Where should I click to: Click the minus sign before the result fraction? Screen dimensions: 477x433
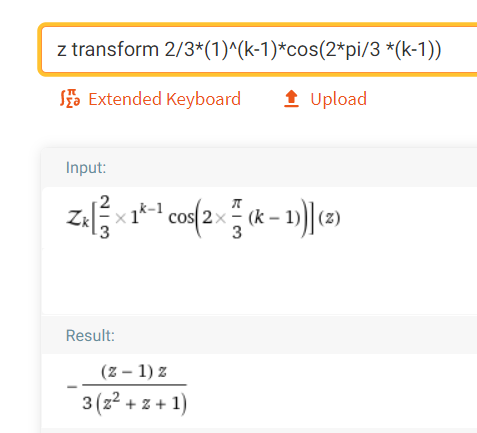pyautogui.click(x=72, y=387)
